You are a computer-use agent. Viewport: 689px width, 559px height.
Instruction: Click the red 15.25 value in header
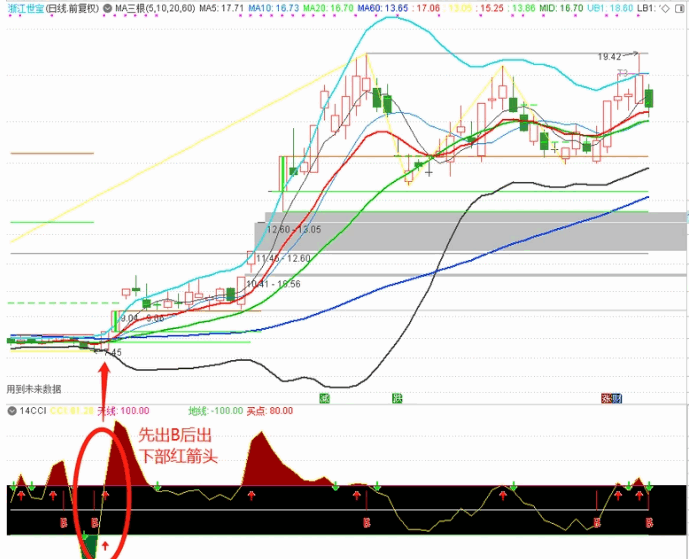(492, 8)
